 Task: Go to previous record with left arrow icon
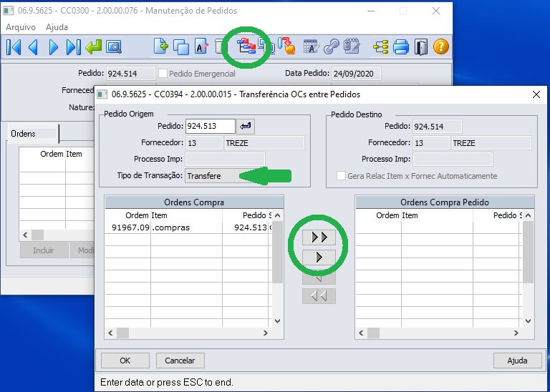34,46
